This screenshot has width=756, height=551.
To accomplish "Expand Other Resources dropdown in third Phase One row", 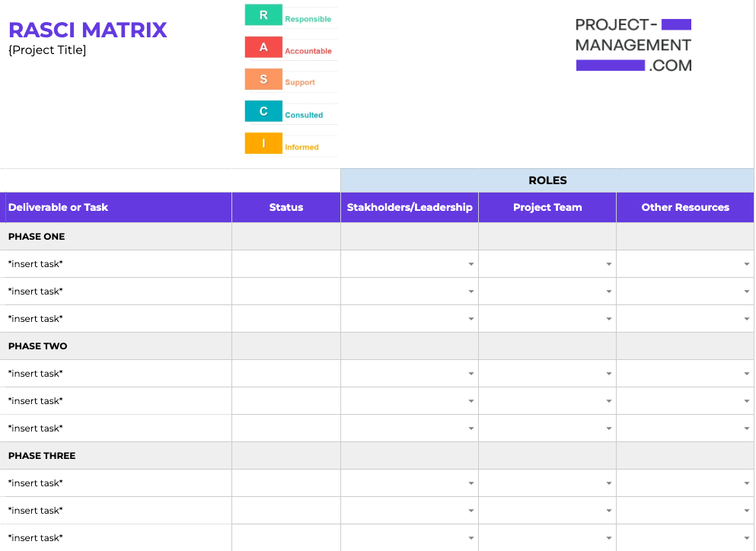I will [x=745, y=318].
